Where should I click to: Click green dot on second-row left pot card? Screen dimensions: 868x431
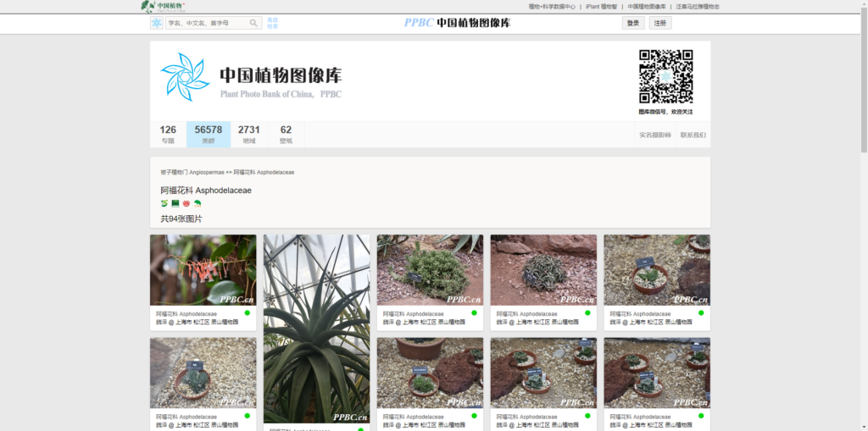248,416
